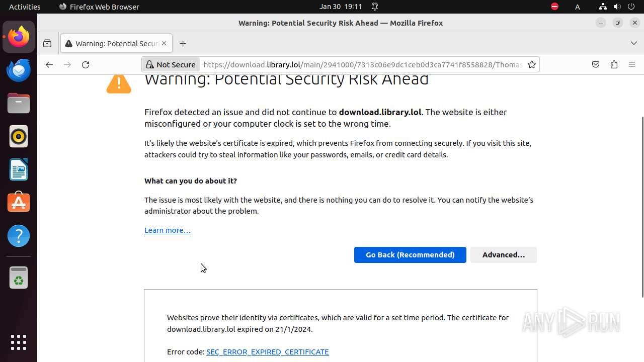
Task: Open the Firefox Web Browser app menu
Action: 99,7
